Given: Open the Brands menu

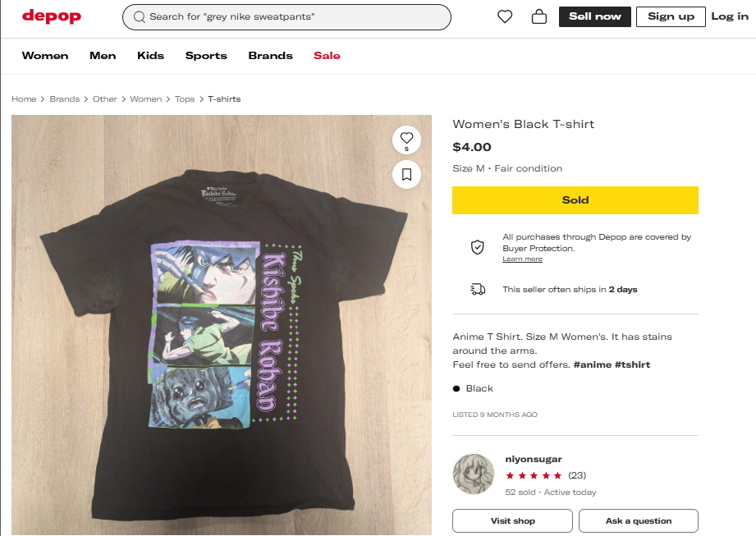Looking at the screenshot, I should point(270,56).
